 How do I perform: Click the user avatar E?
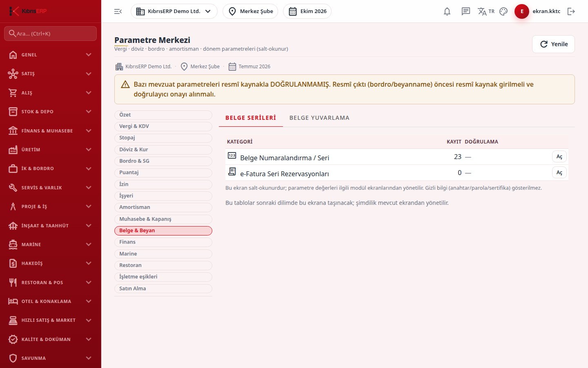click(x=522, y=11)
